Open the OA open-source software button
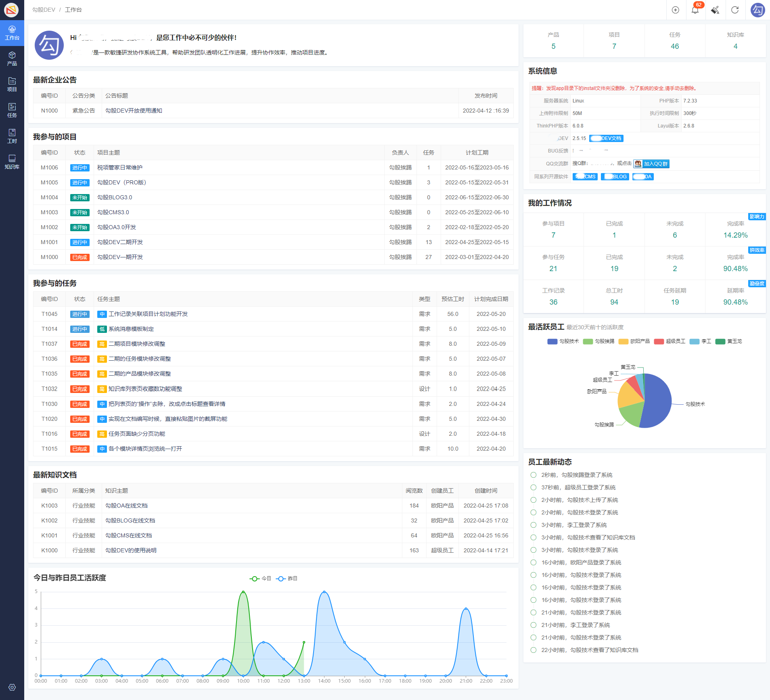Viewport: 770px width, 700px height. coord(643,177)
